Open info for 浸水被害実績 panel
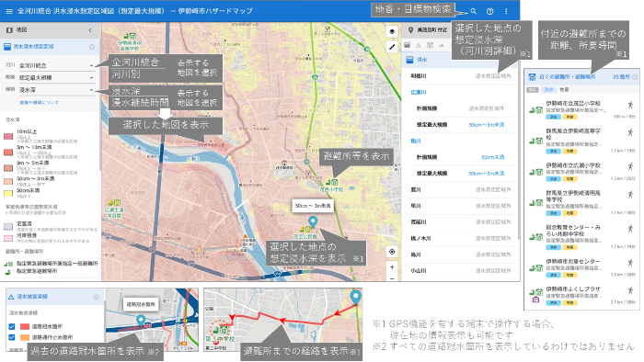This screenshot has width=644, height=362. [97, 297]
